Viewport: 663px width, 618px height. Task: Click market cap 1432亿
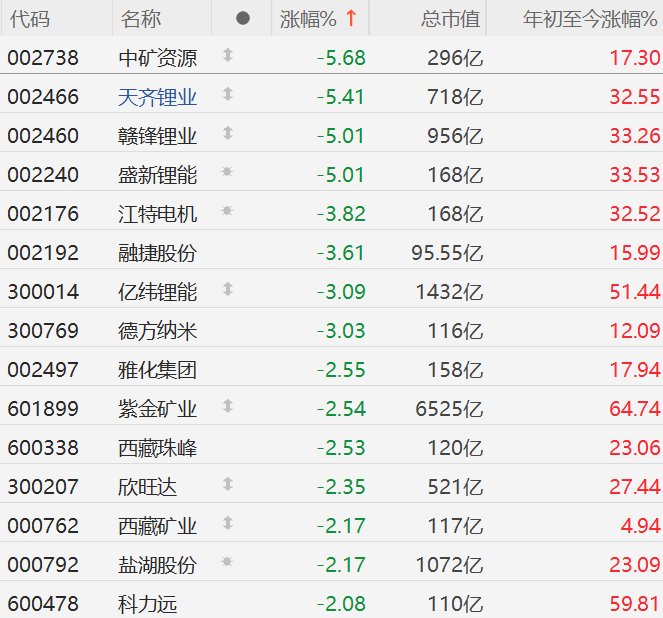coord(449,292)
